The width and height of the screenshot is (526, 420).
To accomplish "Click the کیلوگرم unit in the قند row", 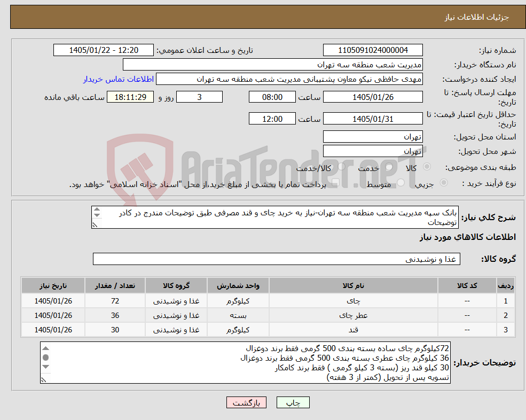I will [238, 330].
